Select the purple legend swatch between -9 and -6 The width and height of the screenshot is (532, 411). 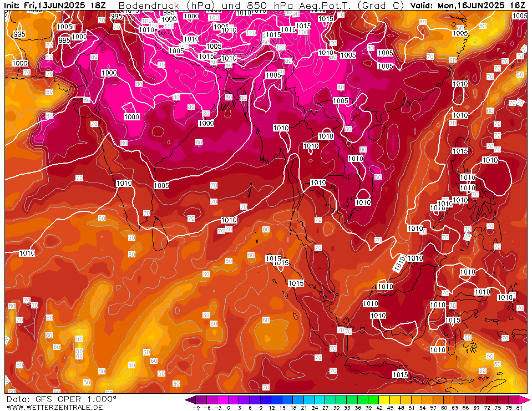pyautogui.click(x=201, y=400)
